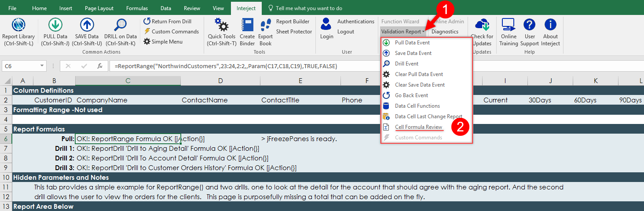Open the Report Library

point(18,32)
